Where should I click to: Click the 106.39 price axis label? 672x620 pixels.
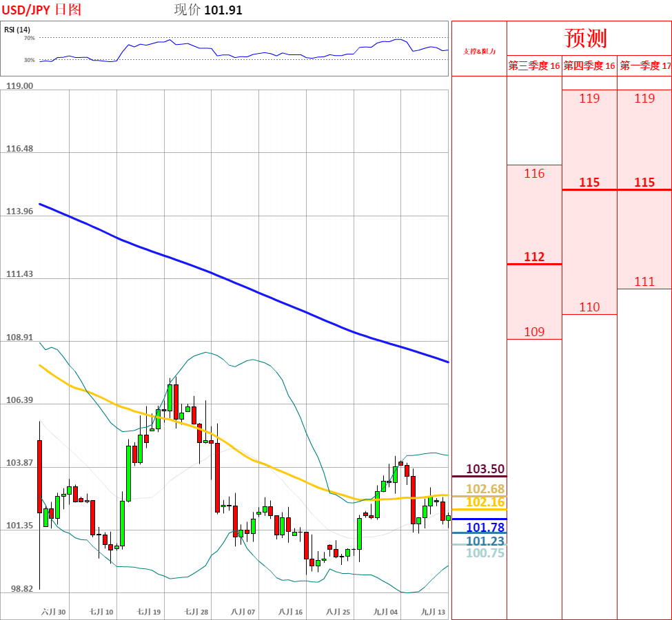click(x=19, y=400)
